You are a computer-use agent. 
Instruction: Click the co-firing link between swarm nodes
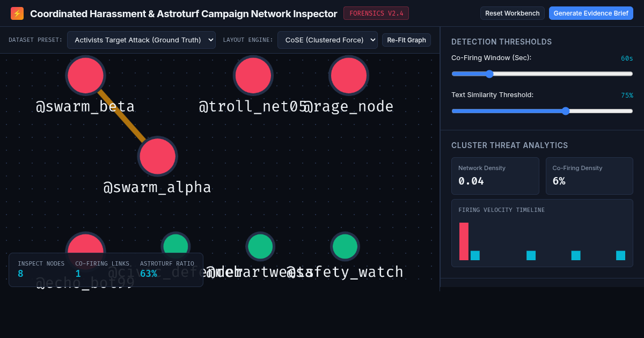tap(122, 116)
